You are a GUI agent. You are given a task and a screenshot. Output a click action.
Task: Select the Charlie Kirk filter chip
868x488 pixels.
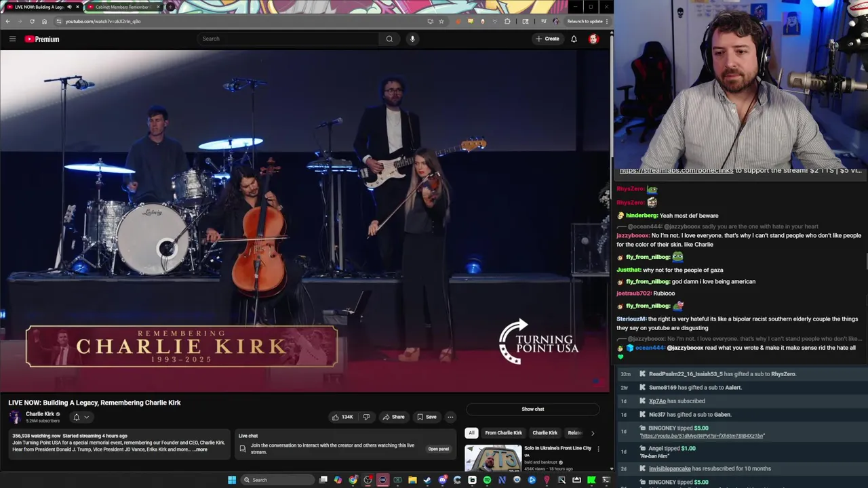pos(545,432)
